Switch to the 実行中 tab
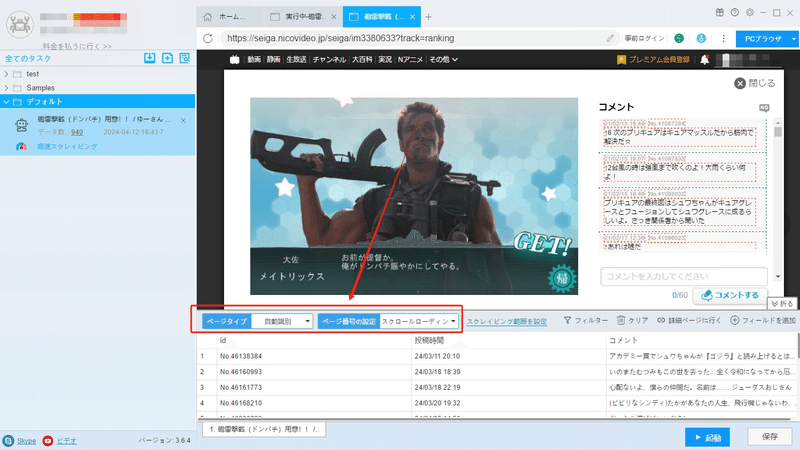 [305, 17]
